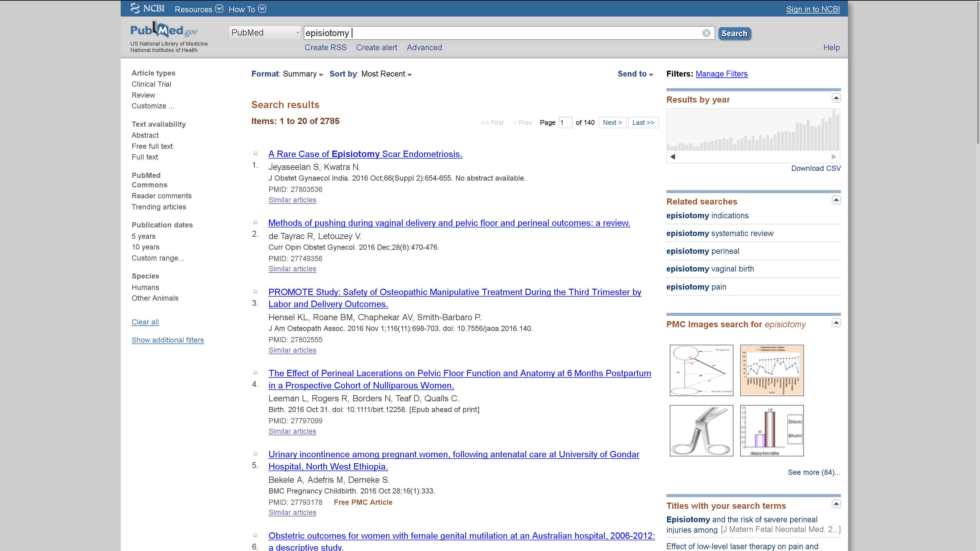Viewport: 980px width, 551px height.
Task: Click the right arrow on year histogram
Action: tap(834, 157)
